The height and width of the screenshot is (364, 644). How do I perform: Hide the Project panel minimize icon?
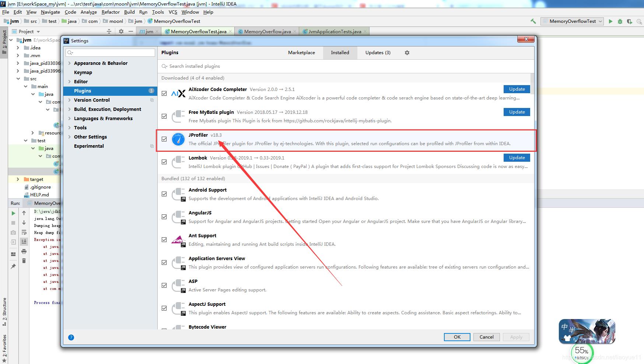pos(131,31)
